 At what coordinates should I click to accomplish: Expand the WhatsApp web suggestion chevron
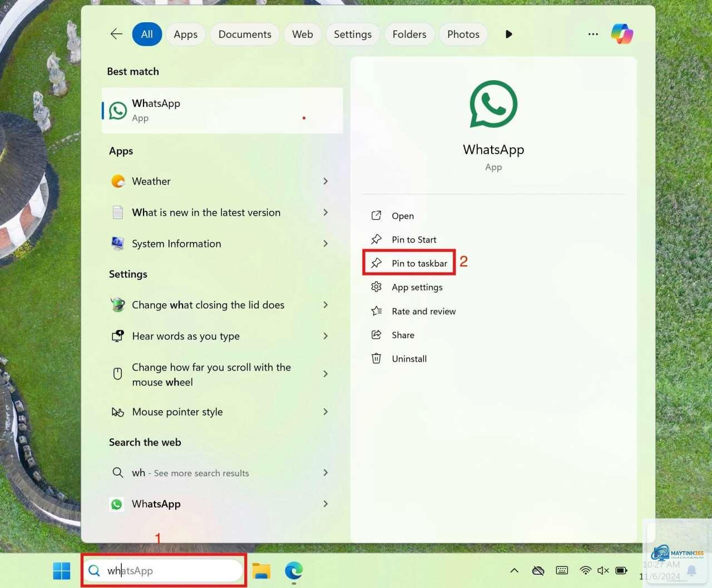pos(326,504)
